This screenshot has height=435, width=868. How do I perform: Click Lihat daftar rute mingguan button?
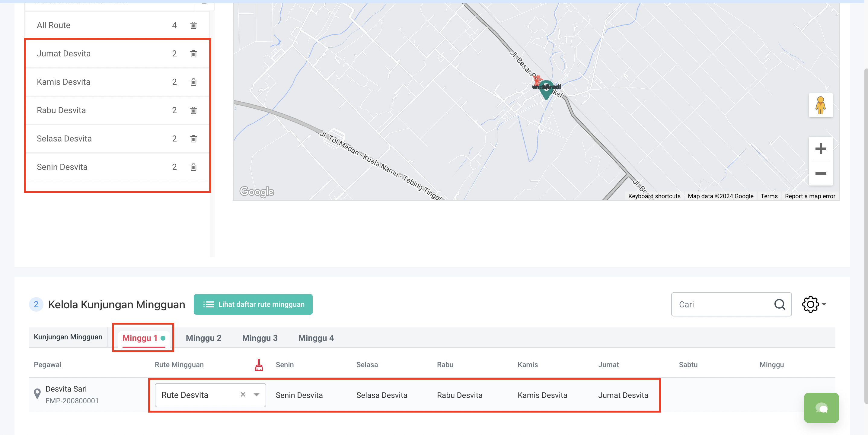[253, 304]
